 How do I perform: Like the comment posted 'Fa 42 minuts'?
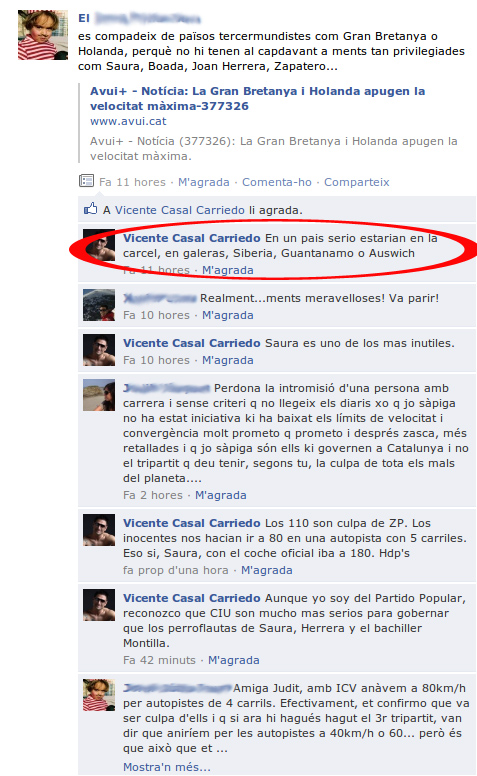pyautogui.click(x=234, y=660)
